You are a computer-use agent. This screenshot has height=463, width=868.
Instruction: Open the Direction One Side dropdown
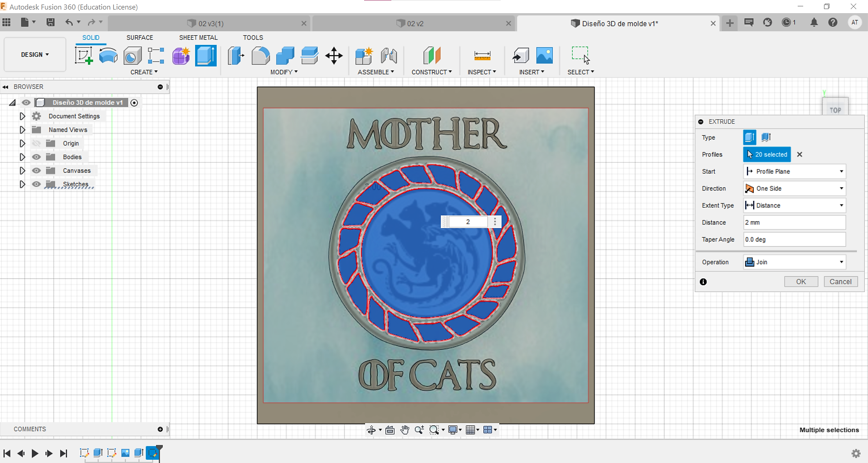(x=795, y=189)
